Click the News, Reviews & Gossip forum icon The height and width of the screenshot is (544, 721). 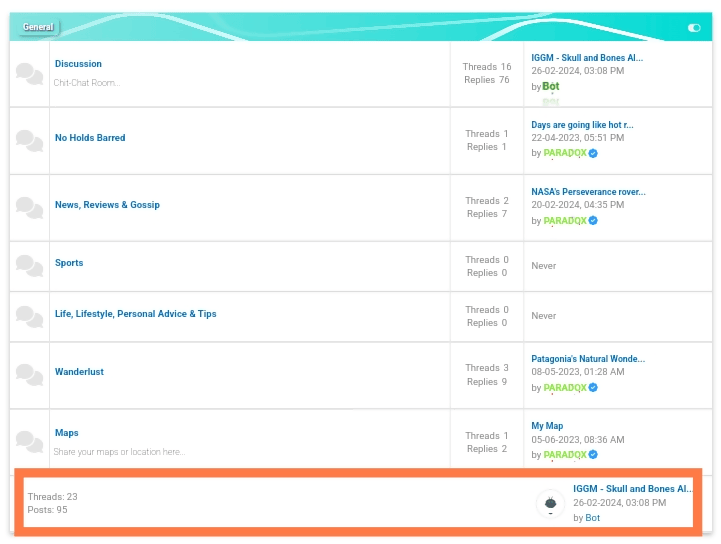29,208
